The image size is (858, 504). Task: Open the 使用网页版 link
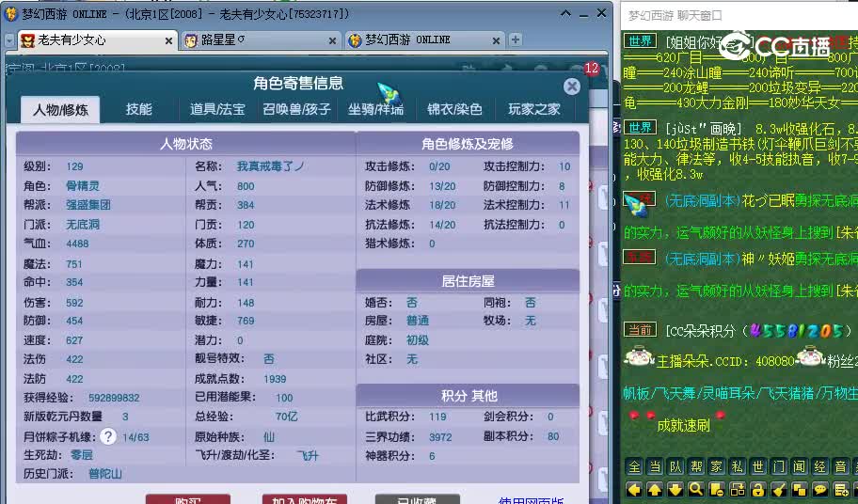click(531, 500)
